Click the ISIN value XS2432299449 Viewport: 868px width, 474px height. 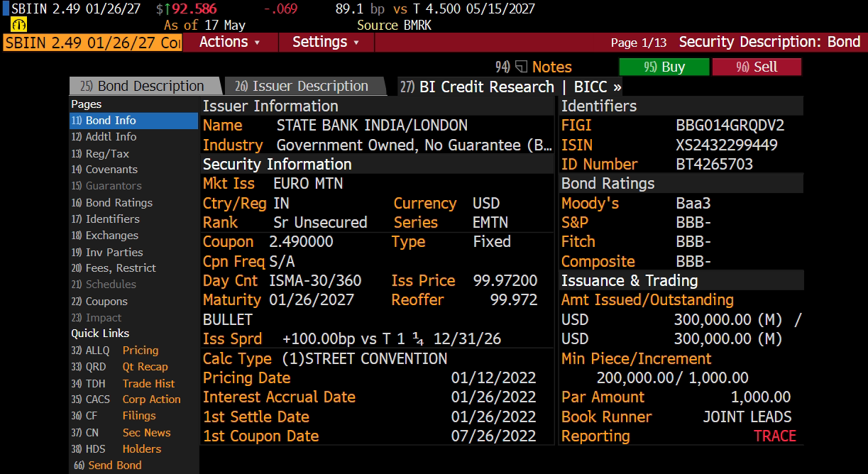pyautogui.click(x=727, y=145)
